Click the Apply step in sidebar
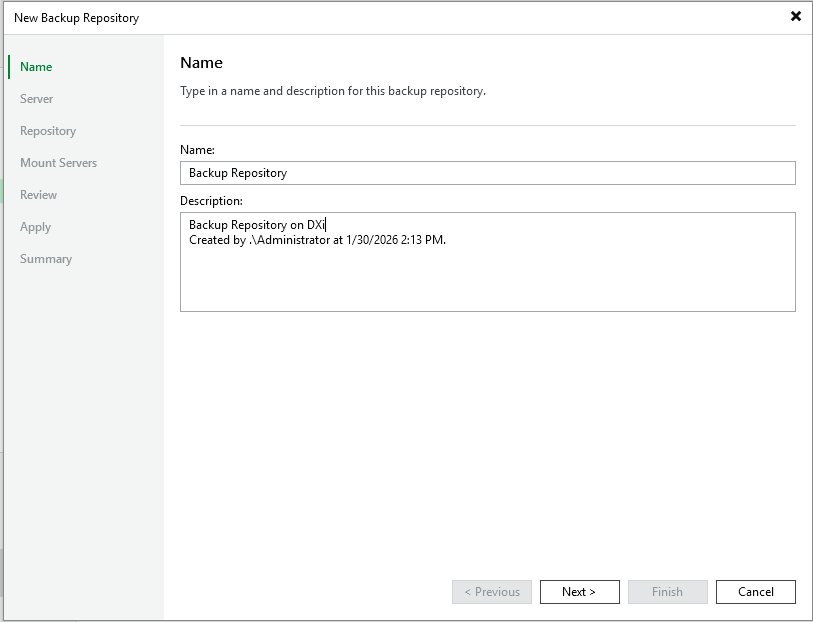The image size is (813, 622). click(35, 227)
